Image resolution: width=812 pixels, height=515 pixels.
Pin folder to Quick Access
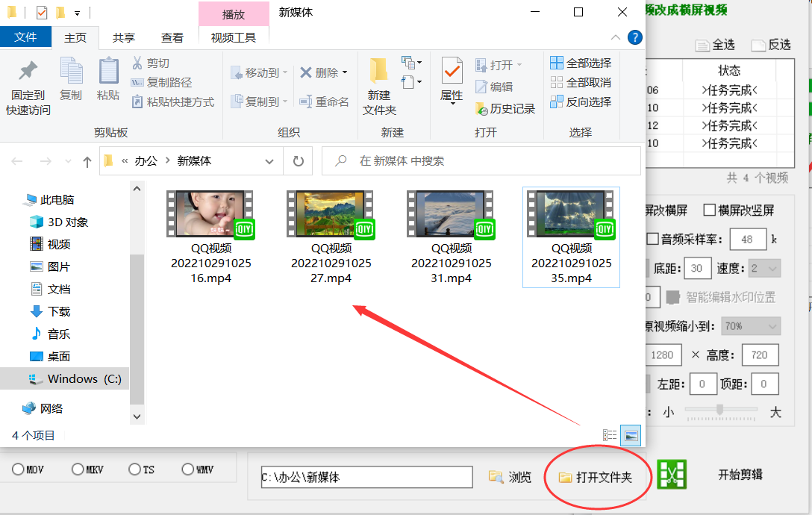28,87
